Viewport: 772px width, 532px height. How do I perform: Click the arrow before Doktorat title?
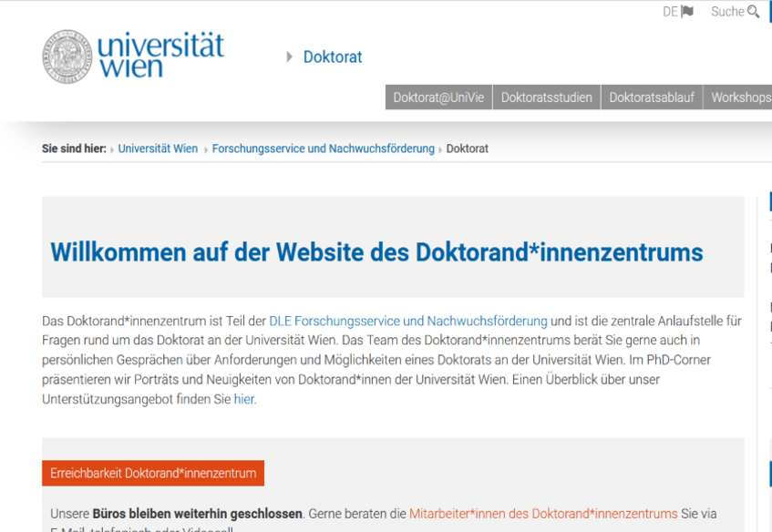pos(290,57)
